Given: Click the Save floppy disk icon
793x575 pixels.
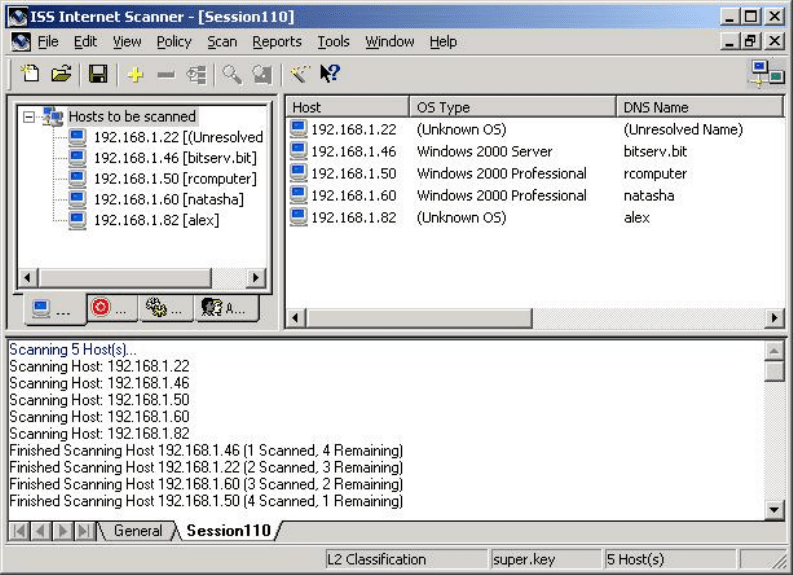Looking at the screenshot, I should pyautogui.click(x=98, y=74).
